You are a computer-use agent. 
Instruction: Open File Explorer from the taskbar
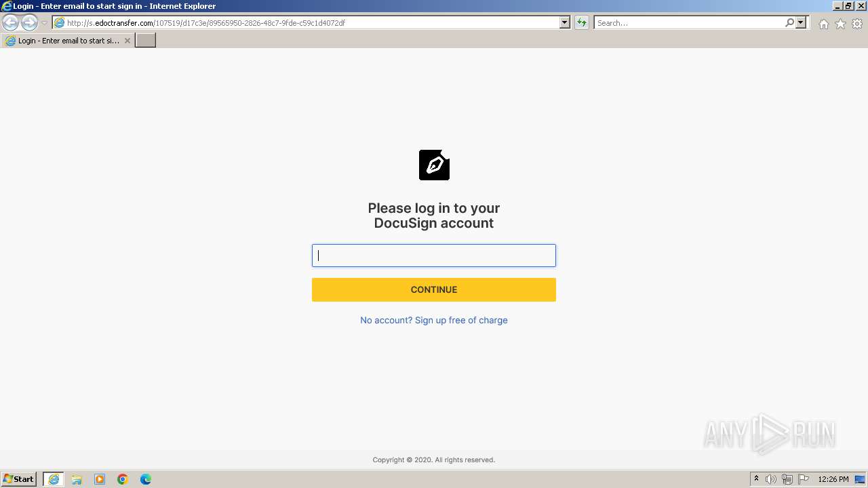coord(77,479)
